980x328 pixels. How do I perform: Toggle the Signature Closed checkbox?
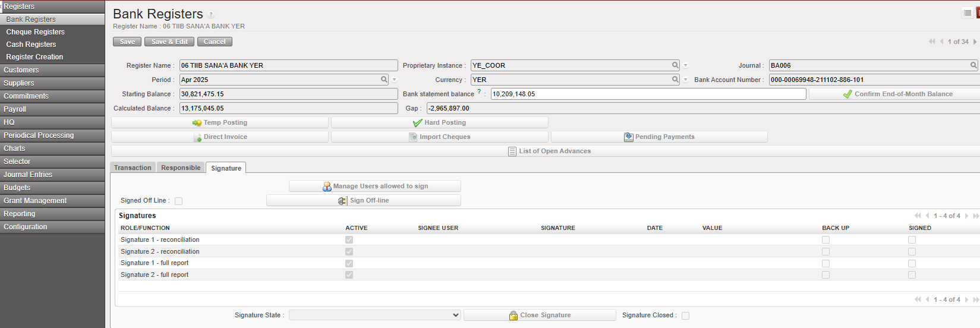pyautogui.click(x=685, y=316)
